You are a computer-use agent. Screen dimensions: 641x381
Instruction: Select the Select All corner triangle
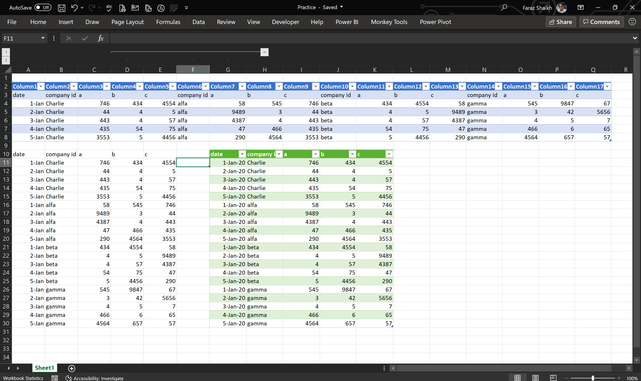7,69
